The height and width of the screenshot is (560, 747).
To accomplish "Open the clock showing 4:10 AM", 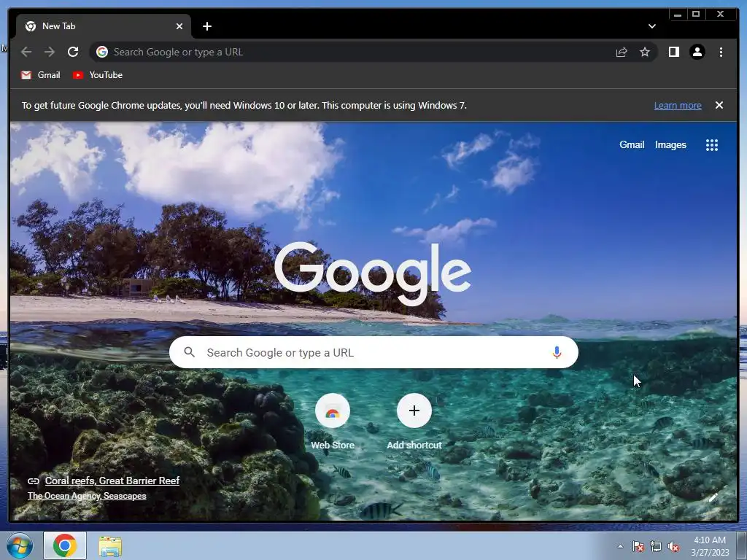I will pos(710,545).
